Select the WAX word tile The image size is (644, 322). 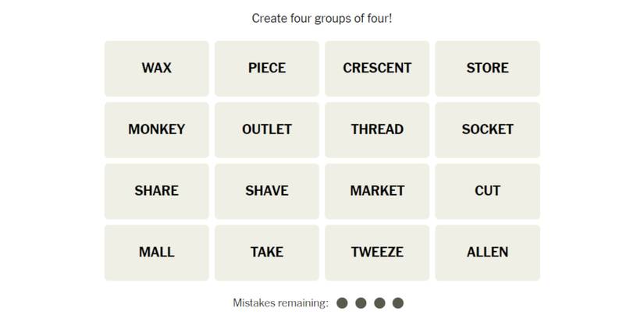(156, 69)
